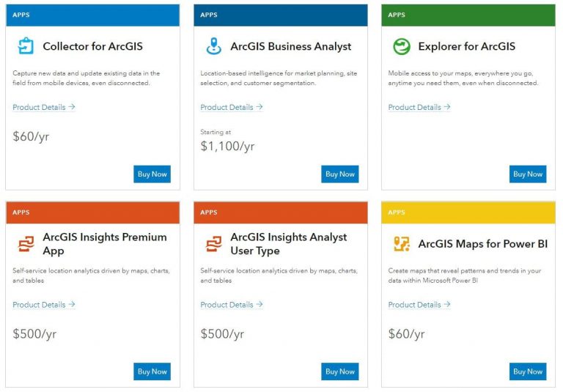Open Product Details for Collector for ArcGIS
Screen dimensions: 563x392
[43, 107]
